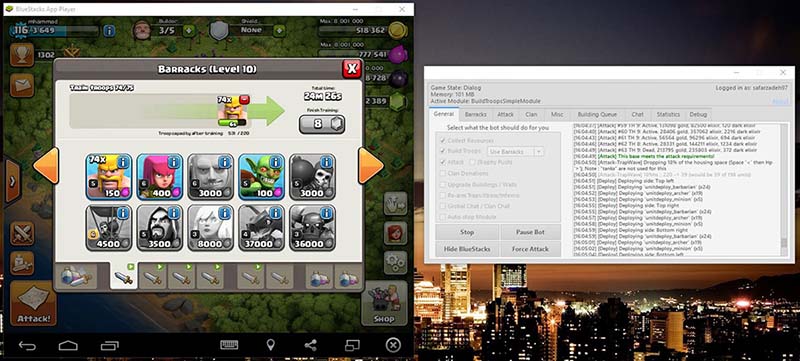This screenshot has width=800, height=361.
Task: Click the Pause Bot button
Action: pos(530,232)
